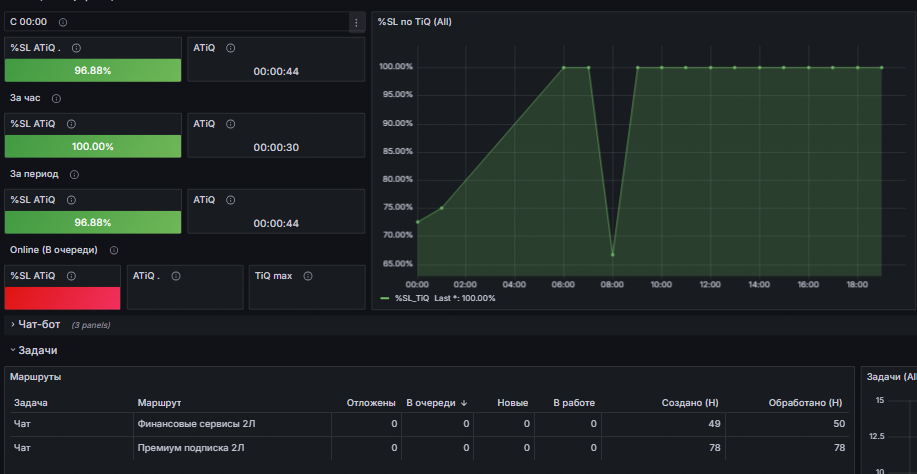917x474 pixels.
Task: Click the sort arrow in В очереди column header
Action: (464, 403)
